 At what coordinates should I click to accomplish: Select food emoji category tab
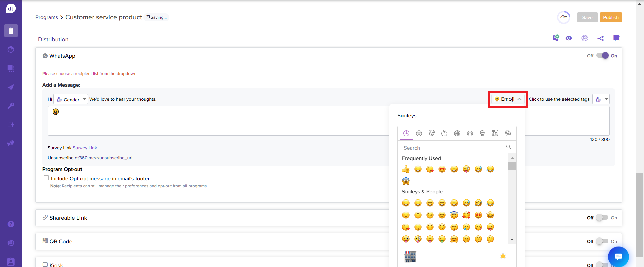coord(444,133)
